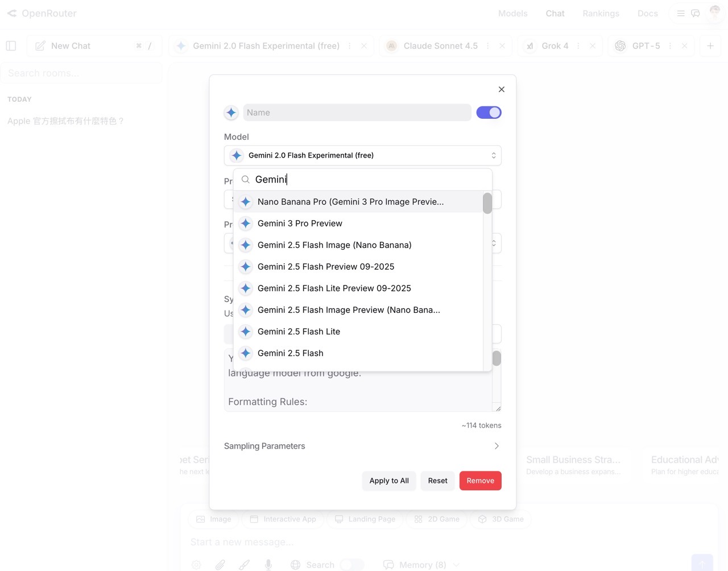This screenshot has height=571, width=728.
Task: Toggle the Search switch in message bar
Action: point(351,565)
